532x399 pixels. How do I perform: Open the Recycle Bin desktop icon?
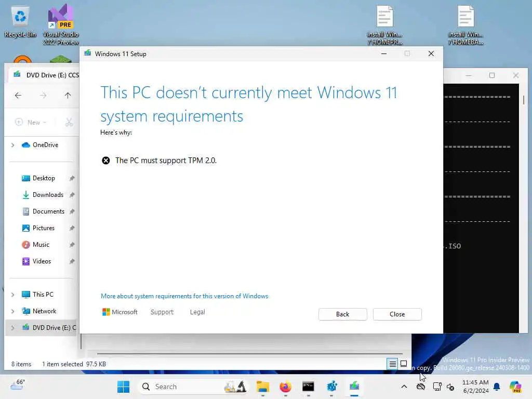20,22
